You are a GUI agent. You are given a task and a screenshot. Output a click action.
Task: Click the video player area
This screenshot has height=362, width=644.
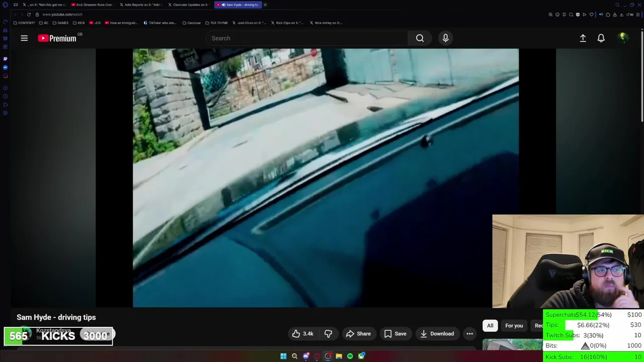click(x=326, y=177)
